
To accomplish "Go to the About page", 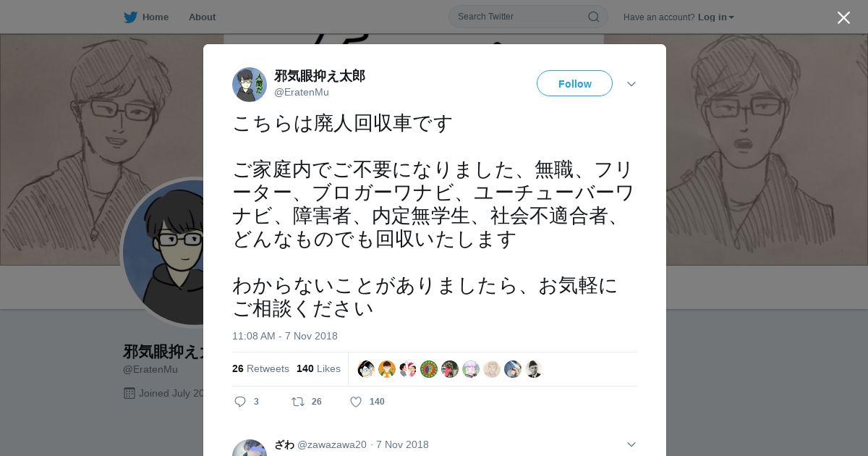I will click(x=202, y=17).
